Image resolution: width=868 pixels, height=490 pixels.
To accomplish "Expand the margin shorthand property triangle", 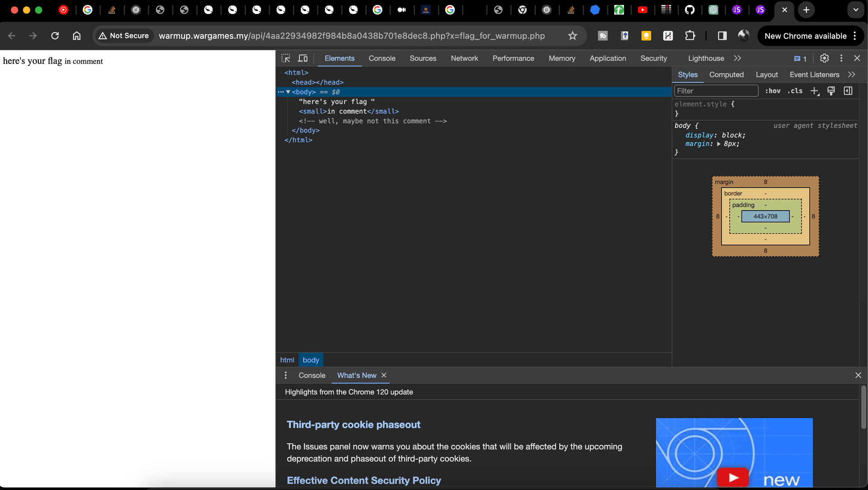I will [x=718, y=144].
